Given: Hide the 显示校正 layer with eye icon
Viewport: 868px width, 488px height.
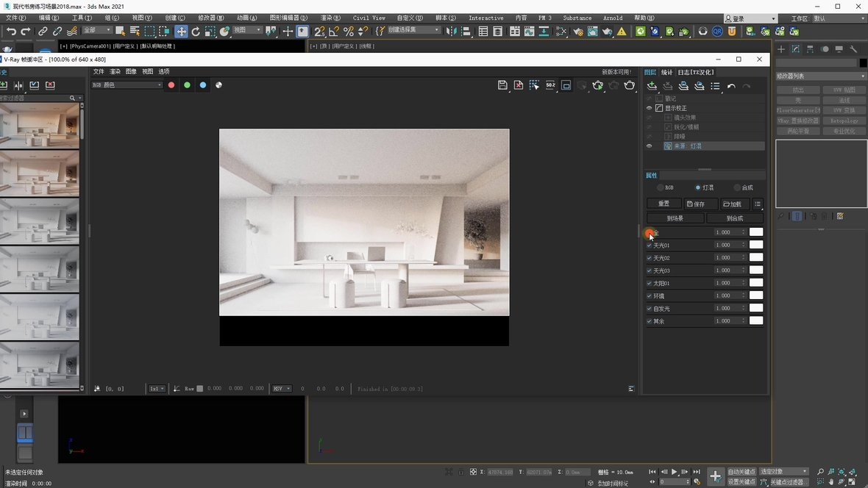Looking at the screenshot, I should (x=649, y=108).
